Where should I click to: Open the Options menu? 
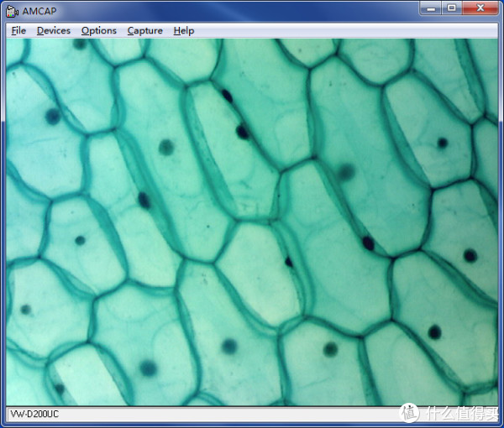(x=99, y=31)
